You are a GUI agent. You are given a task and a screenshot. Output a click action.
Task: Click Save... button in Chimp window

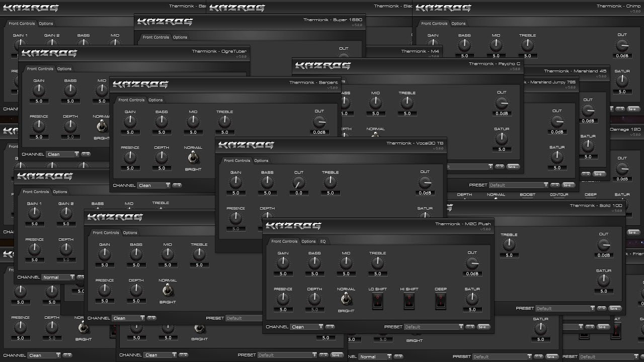click(x=633, y=109)
